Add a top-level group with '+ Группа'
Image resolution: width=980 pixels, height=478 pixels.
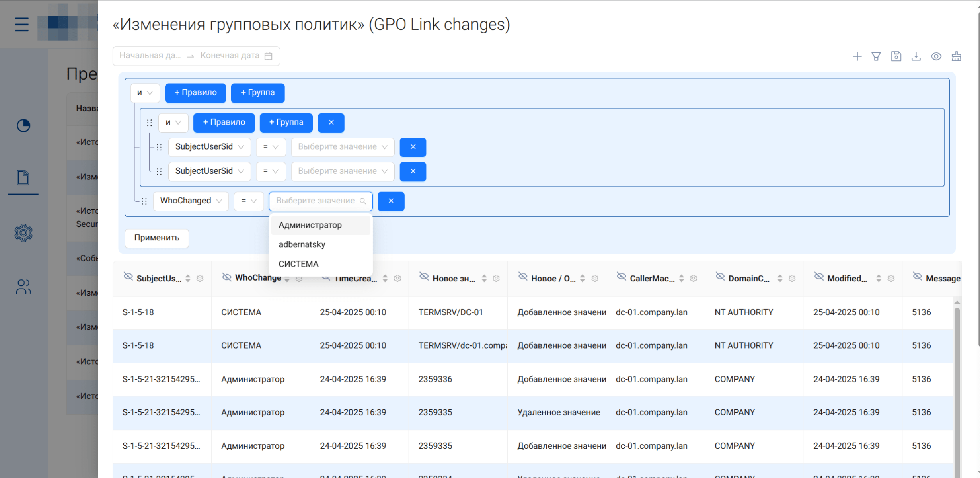pyautogui.click(x=258, y=93)
